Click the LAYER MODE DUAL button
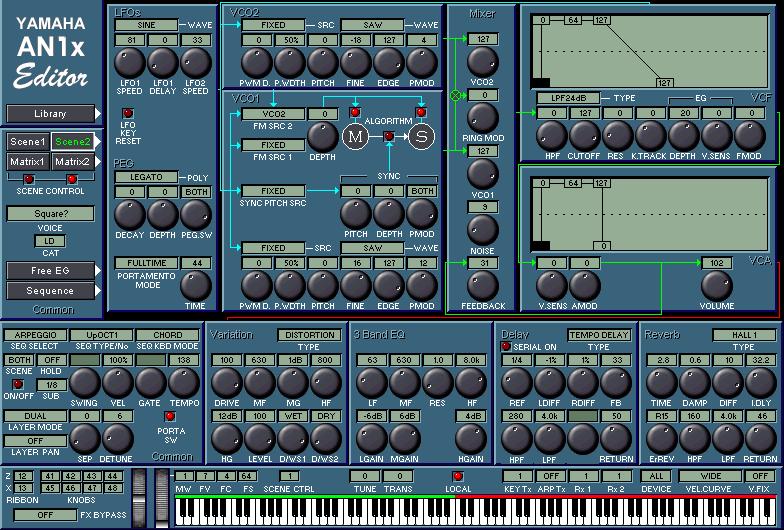Image resolution: width=784 pixels, height=530 pixels. (x=35, y=416)
